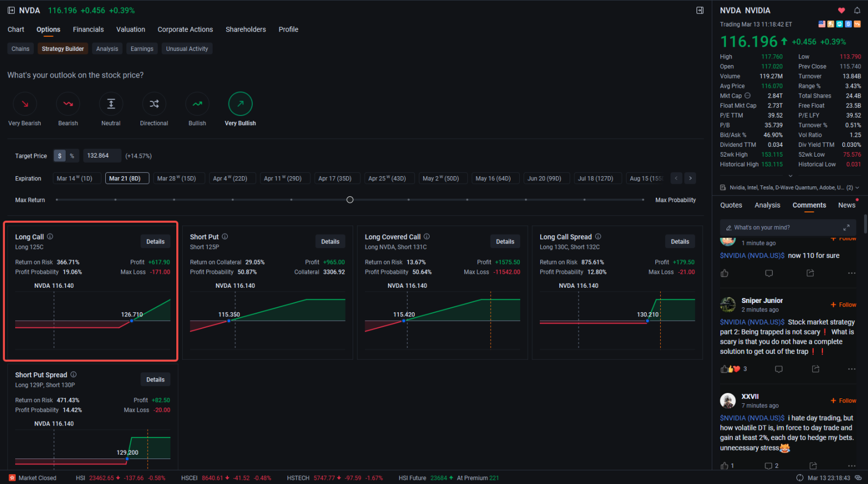The height and width of the screenshot is (484, 868).
Task: Open XXVII's profile avatar
Action: (728, 401)
